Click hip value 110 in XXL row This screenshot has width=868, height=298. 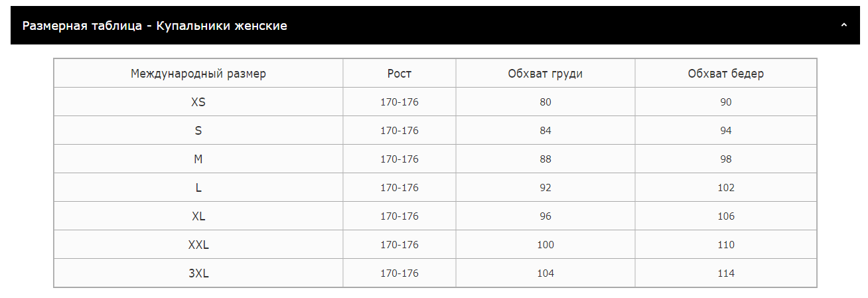[x=726, y=245]
